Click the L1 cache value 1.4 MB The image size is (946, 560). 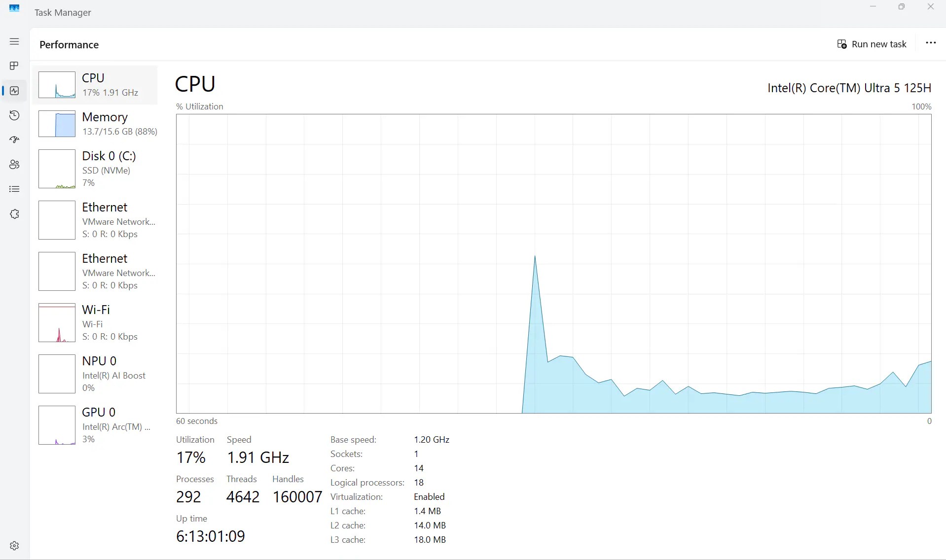[428, 511]
